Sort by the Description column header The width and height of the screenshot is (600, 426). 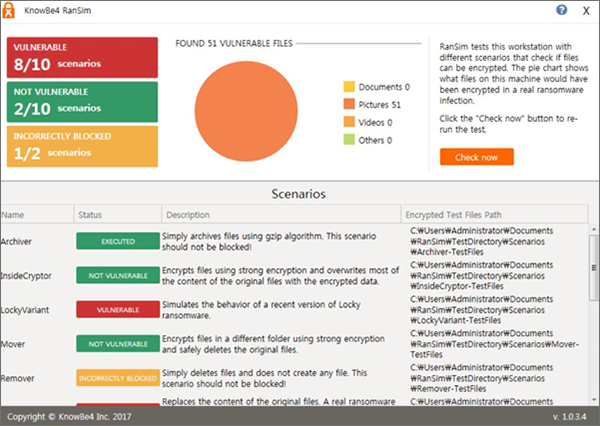point(281,214)
